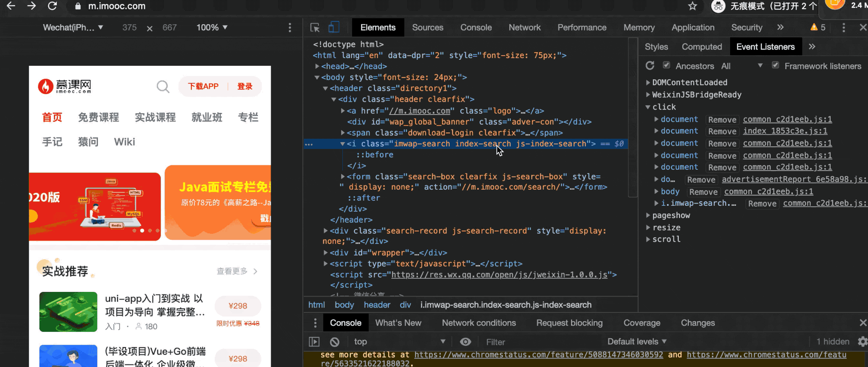Expand the head element node

click(x=317, y=66)
